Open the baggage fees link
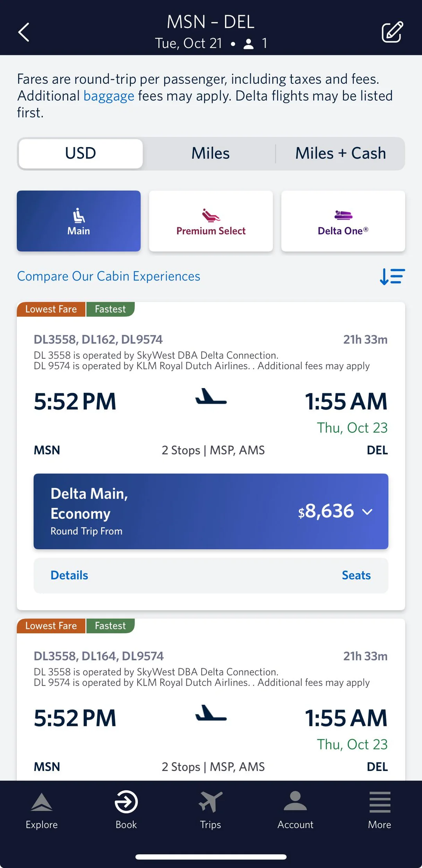The image size is (422, 868). click(109, 96)
